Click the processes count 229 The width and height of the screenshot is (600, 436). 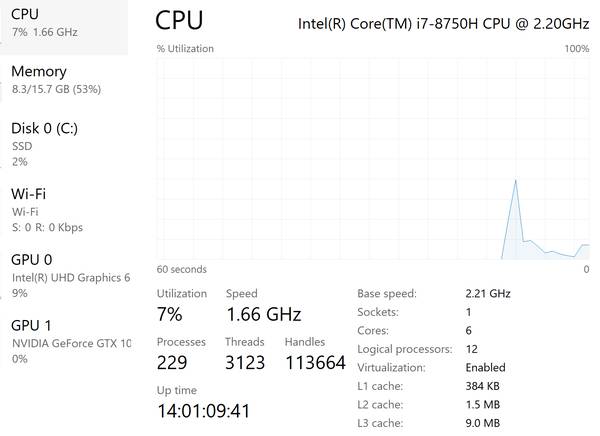[x=173, y=362]
